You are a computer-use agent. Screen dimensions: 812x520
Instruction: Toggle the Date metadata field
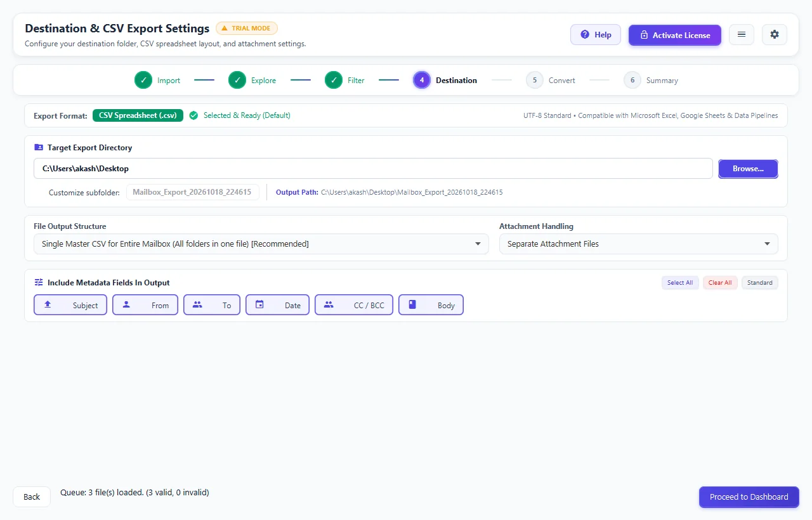coord(277,305)
